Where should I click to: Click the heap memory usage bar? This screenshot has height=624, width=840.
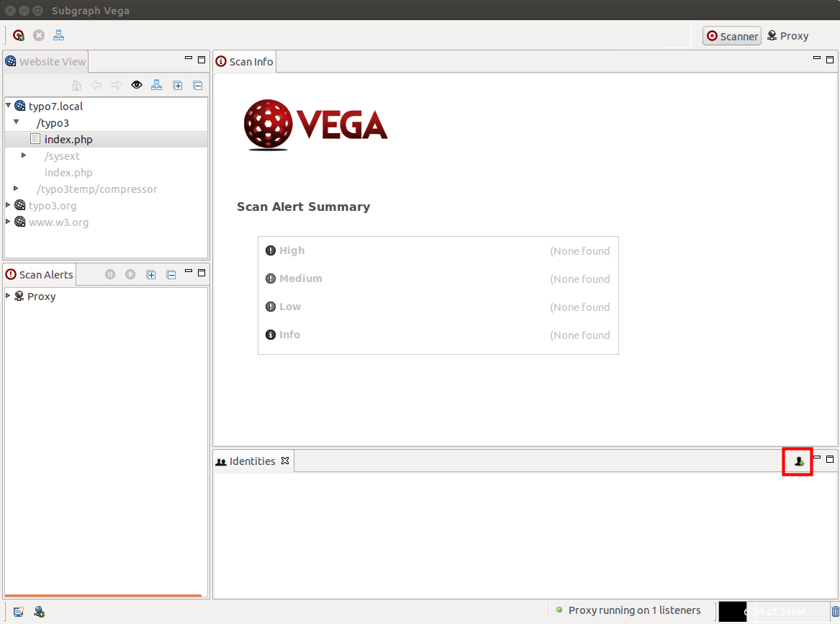point(773,611)
